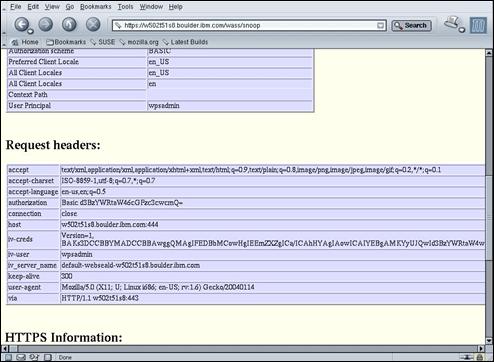Reload the page with the Reload button

point(69,24)
